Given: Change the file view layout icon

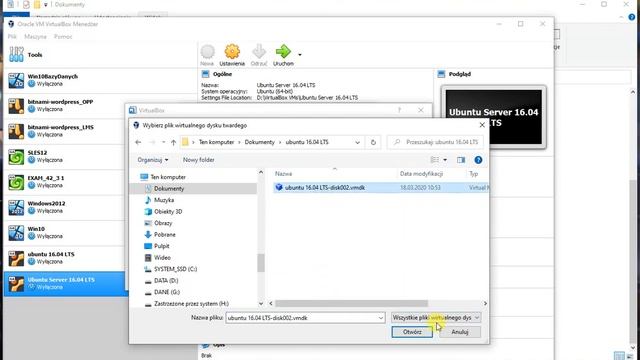Looking at the screenshot, I should coord(435,160).
